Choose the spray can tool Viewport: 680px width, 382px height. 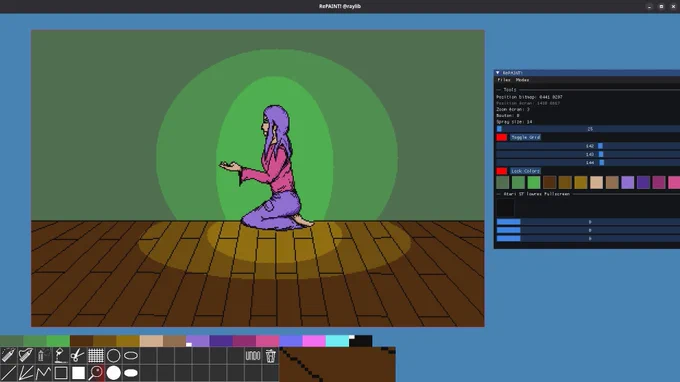pos(43,356)
